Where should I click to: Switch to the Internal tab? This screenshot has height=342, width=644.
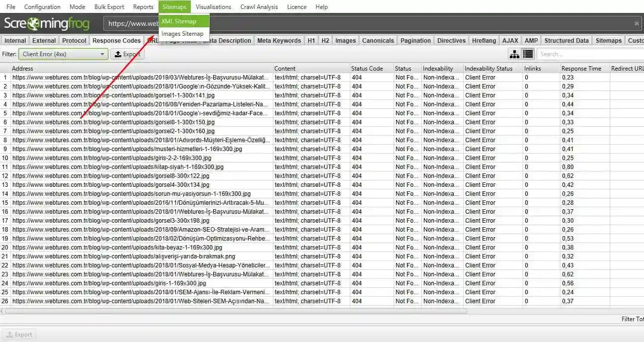14,40
